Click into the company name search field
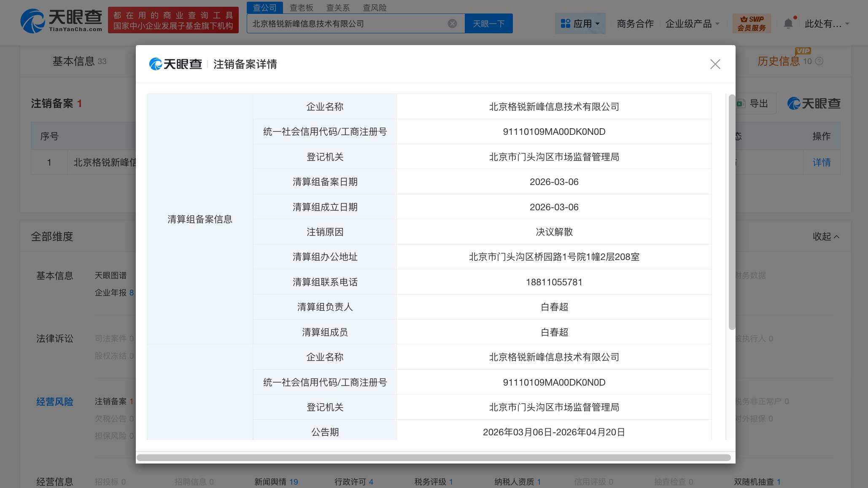 point(346,24)
